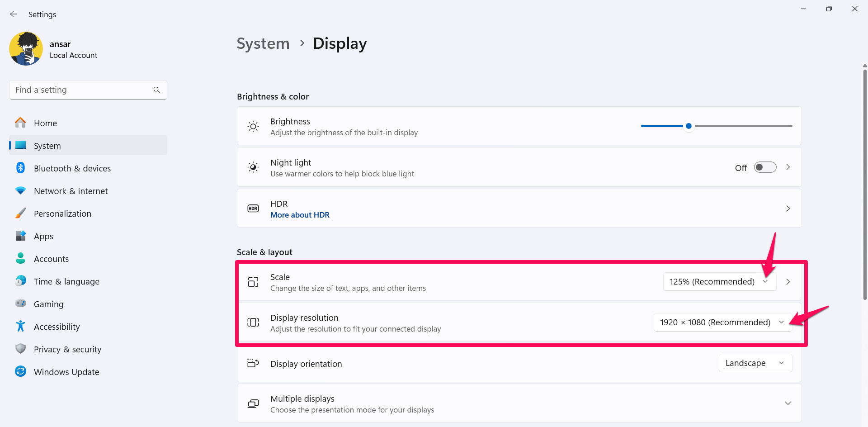Screen dimensions: 868x427
Task: Click the Bluetooth icon in sidebar
Action: tap(21, 168)
